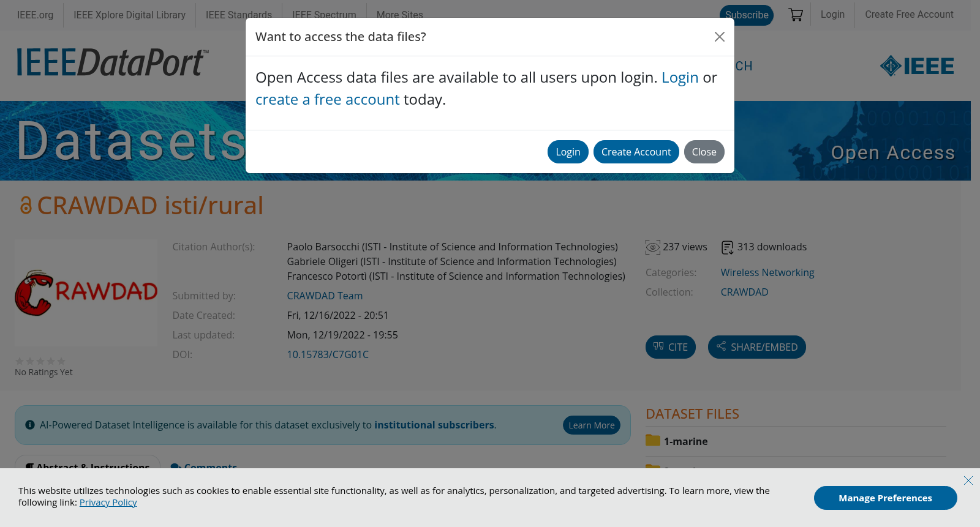This screenshot has height=527, width=980.
Task: Click the SHARE/EMBED button
Action: tap(757, 347)
